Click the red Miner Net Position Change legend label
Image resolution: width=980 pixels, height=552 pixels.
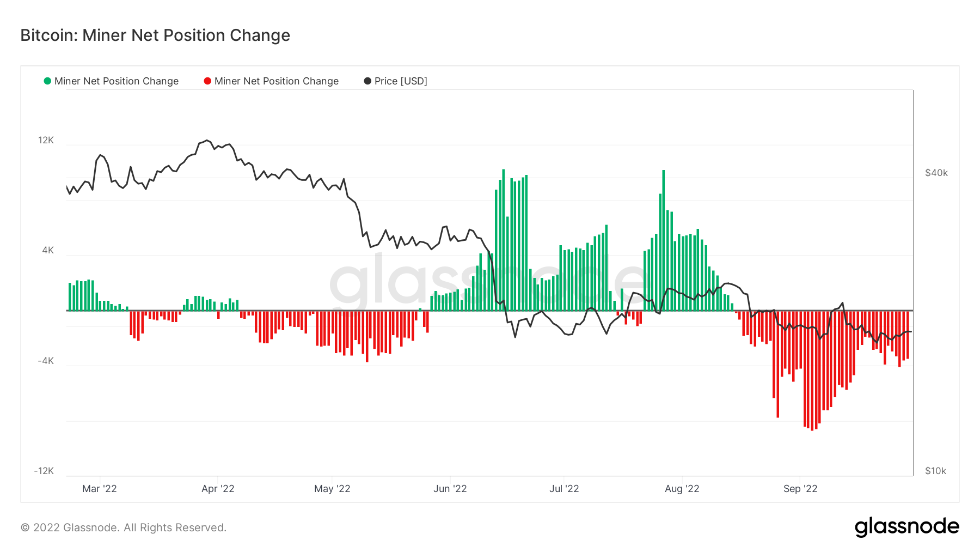277,81
